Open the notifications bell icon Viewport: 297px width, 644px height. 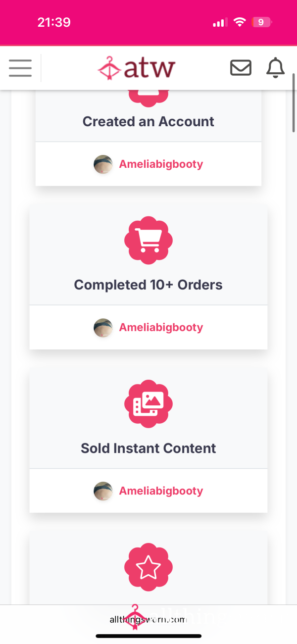tap(276, 68)
